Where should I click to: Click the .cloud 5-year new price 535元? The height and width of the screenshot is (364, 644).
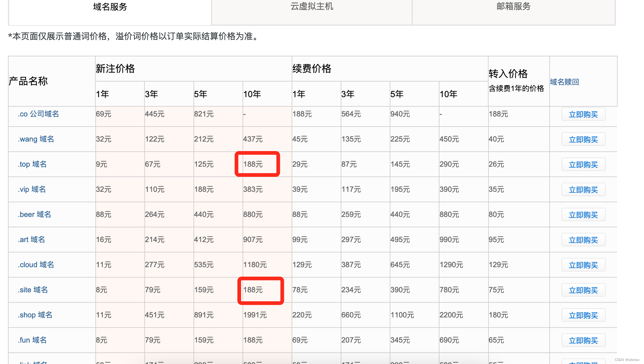point(204,265)
